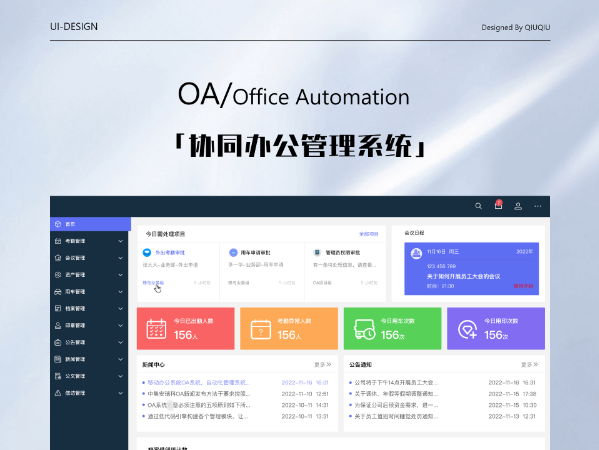The height and width of the screenshot is (450, 599).
Task: Open news item dated 2022-11-16 16:31
Action: 235,382
